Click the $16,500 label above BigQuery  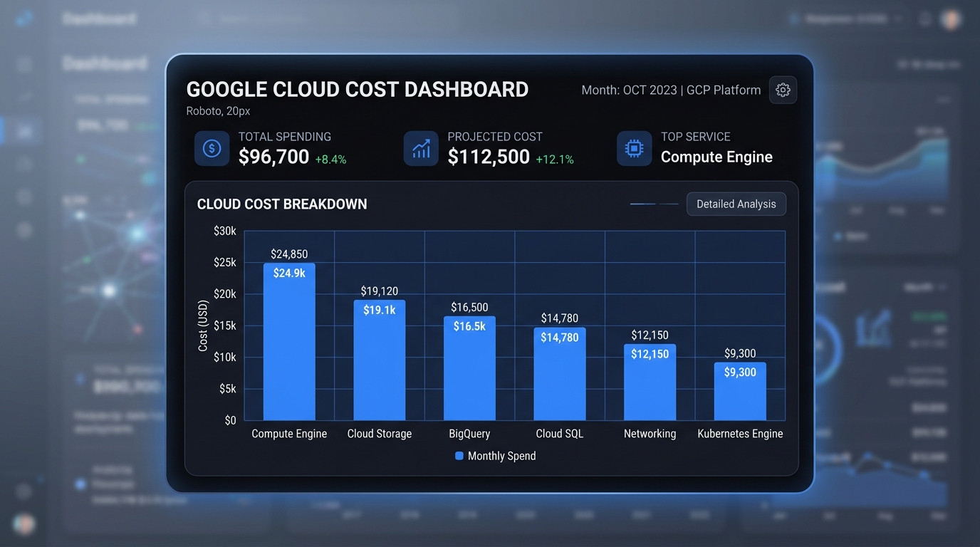point(469,308)
